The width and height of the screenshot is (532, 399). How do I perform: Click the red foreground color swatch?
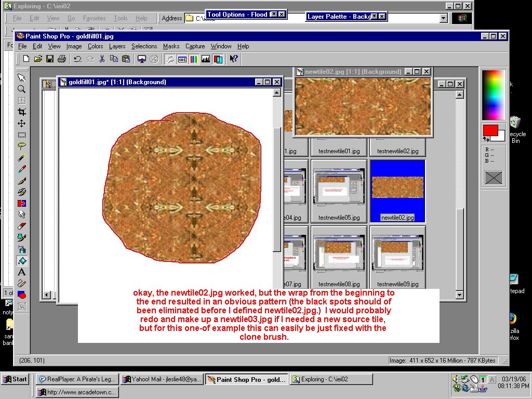point(490,130)
